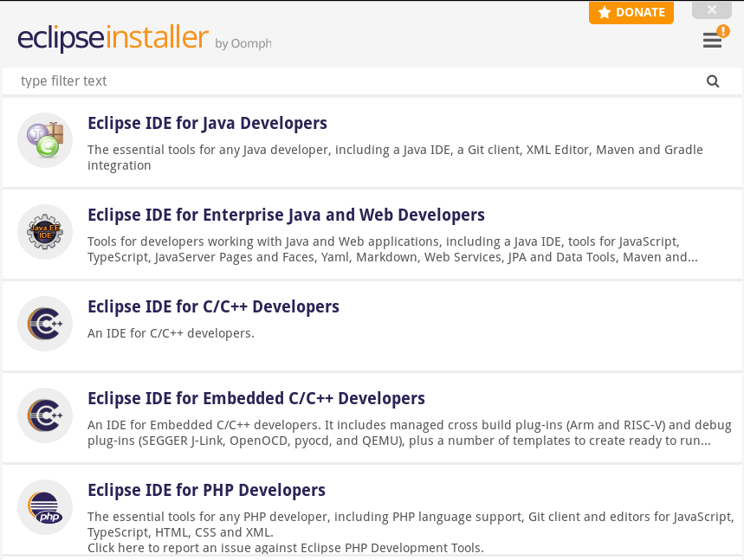
Task: Click the search magnifier icon
Action: (713, 81)
